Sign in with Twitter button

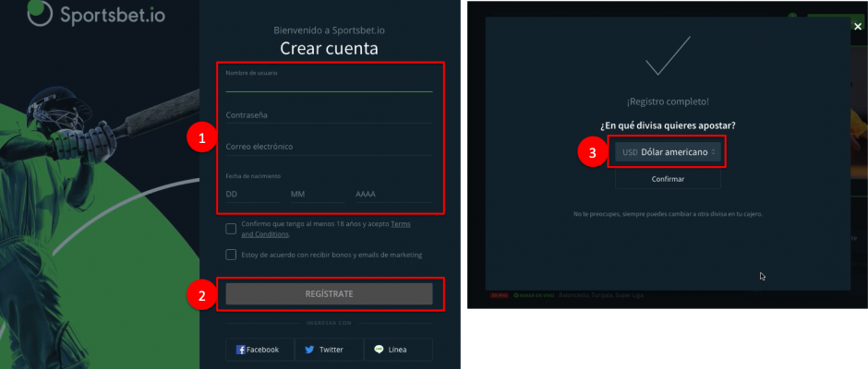pyautogui.click(x=329, y=350)
